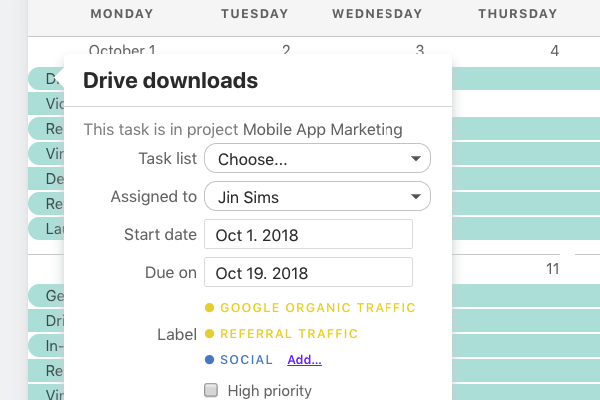Click the Due on date field
The image size is (600, 400).
[x=308, y=272]
